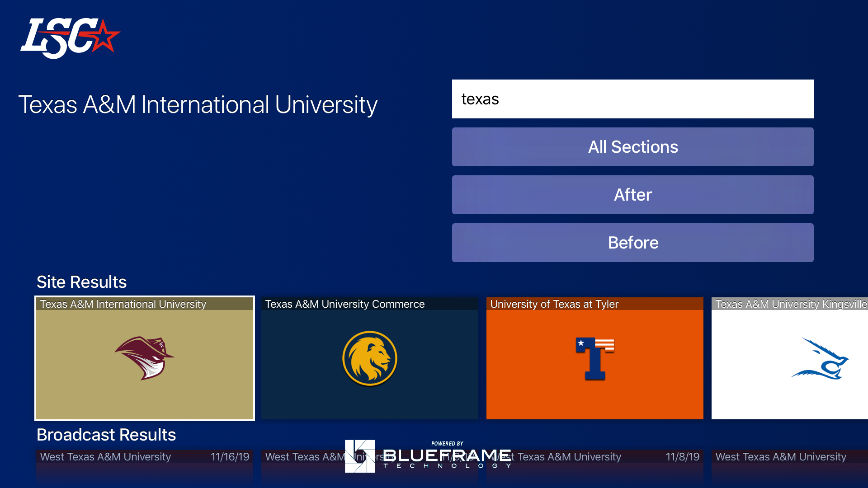
Task: Click the LSC conference logo
Action: pyautogui.click(x=70, y=38)
